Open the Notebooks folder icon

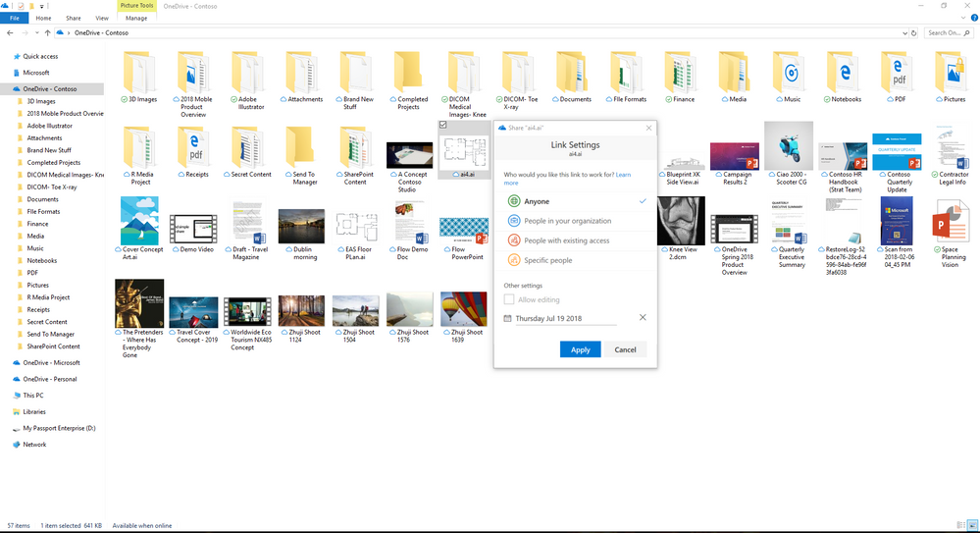click(x=843, y=73)
